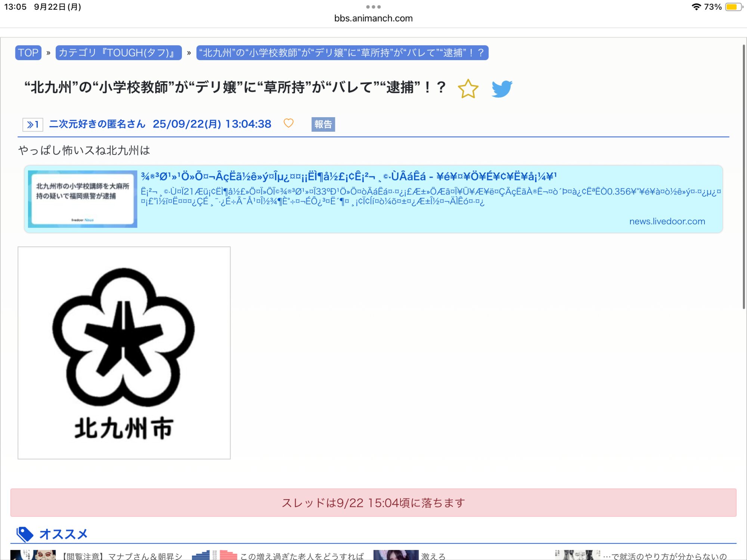747x560 pixels.
Task: Open the TOP breadcrumb link
Action: coord(28,53)
